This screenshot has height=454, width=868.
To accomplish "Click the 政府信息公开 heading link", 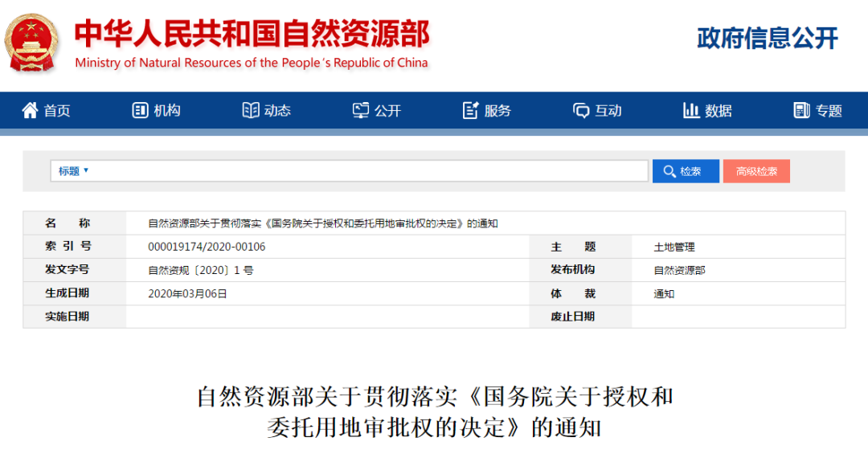I will 768,39.
